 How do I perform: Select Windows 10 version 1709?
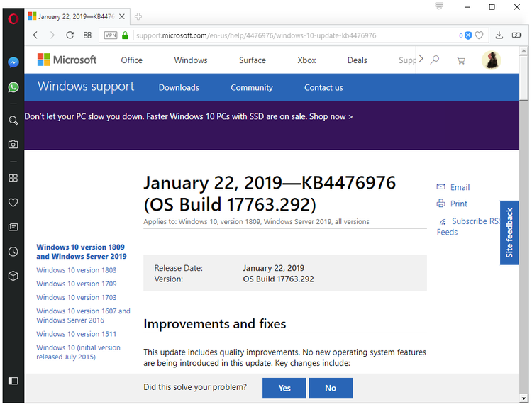click(77, 284)
